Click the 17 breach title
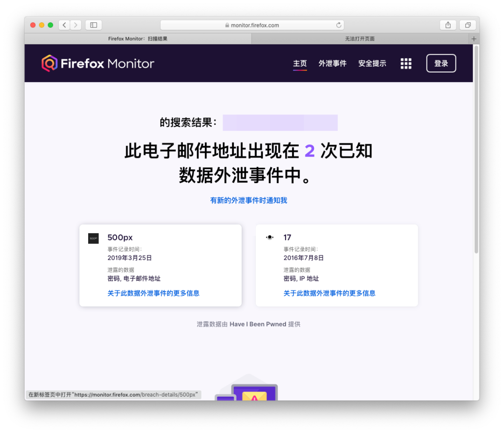Screen dimensions: 504x433 click(x=287, y=237)
